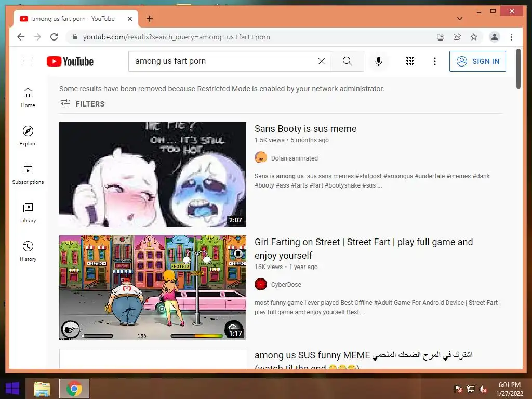532x399 pixels.
Task: Maximize the Chrome window
Action: point(493,11)
